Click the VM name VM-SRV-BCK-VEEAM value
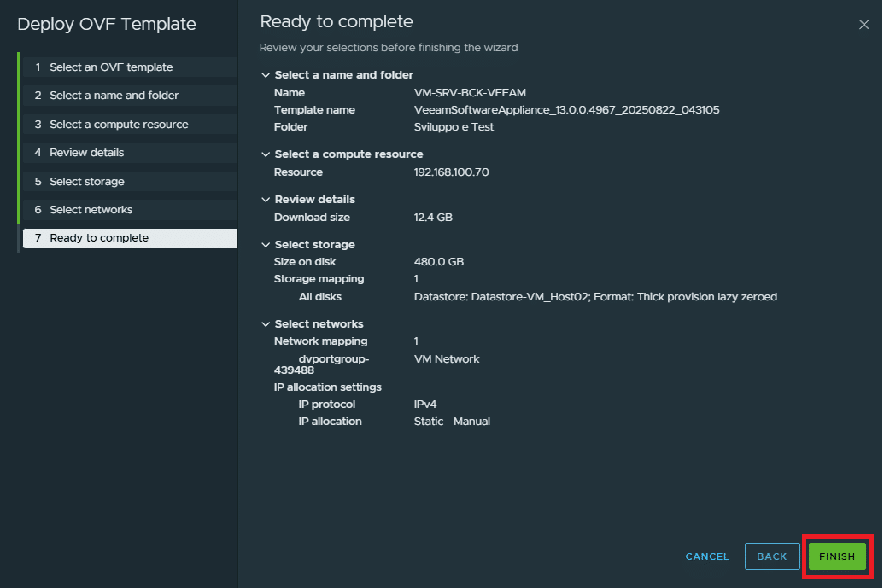884x588 pixels. tap(470, 93)
